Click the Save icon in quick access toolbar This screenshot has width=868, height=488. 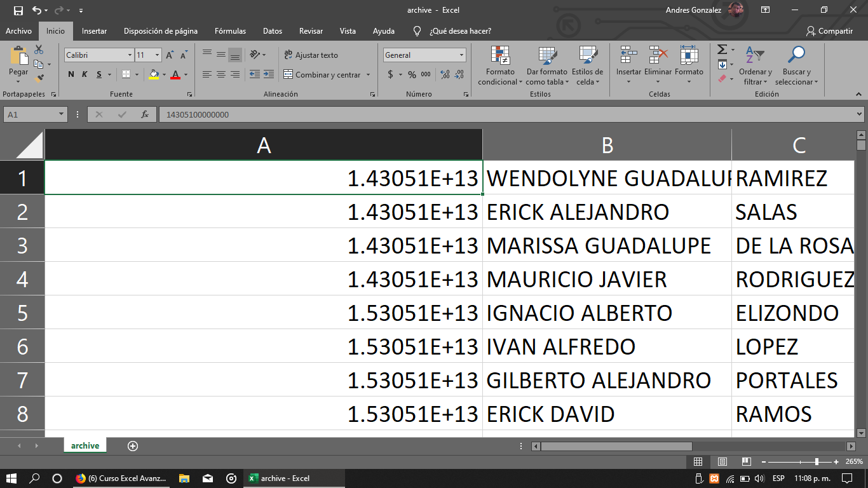click(x=18, y=10)
